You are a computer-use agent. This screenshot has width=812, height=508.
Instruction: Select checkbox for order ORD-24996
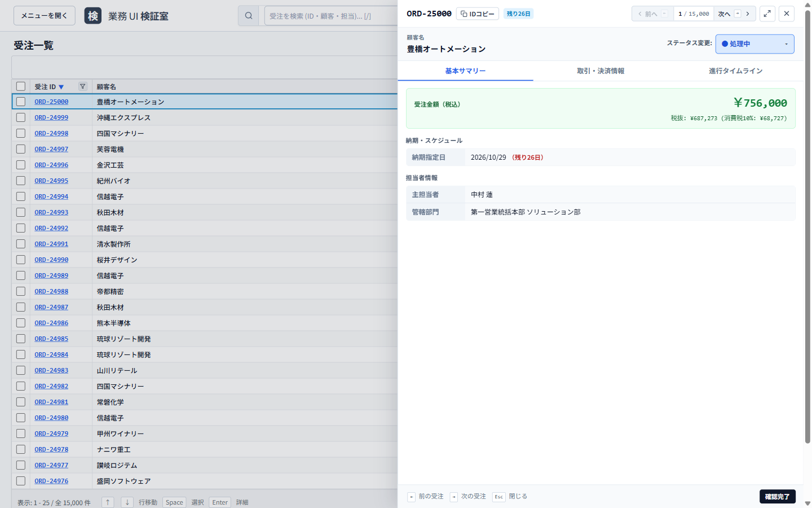(x=21, y=165)
